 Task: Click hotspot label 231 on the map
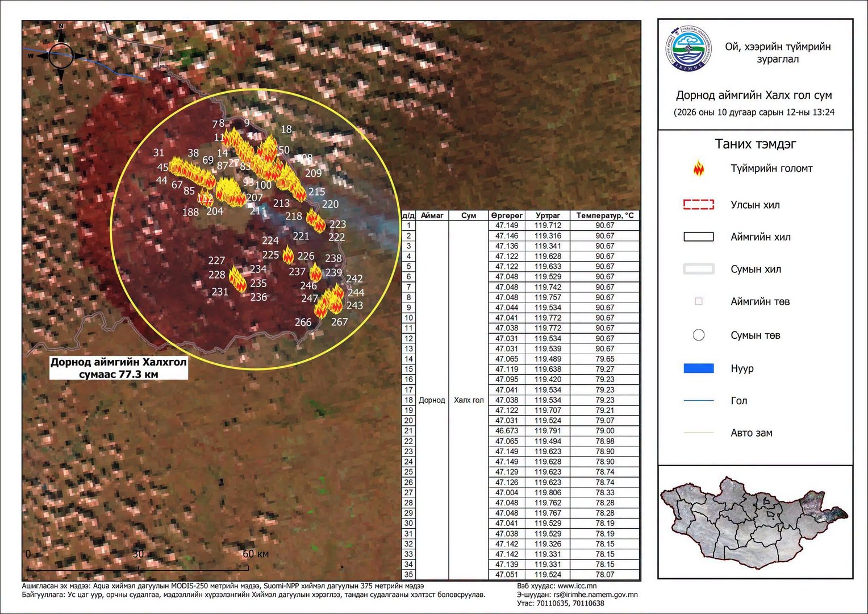(220, 292)
